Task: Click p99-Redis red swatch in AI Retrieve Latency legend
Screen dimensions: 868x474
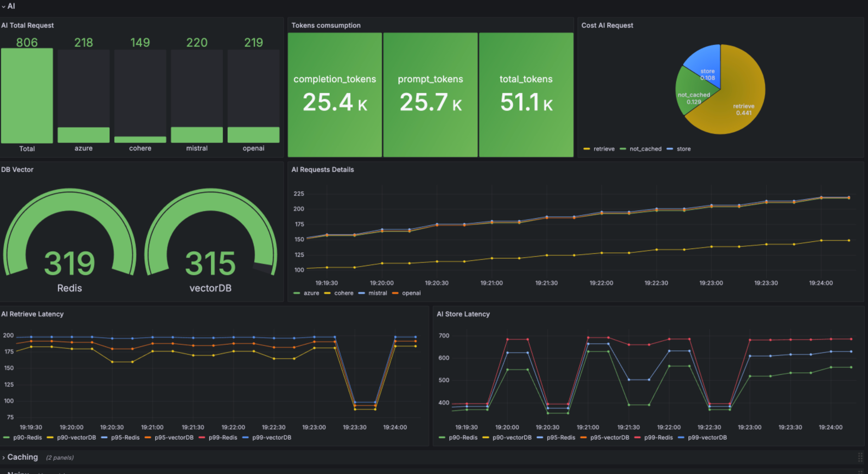Action: pos(202,438)
